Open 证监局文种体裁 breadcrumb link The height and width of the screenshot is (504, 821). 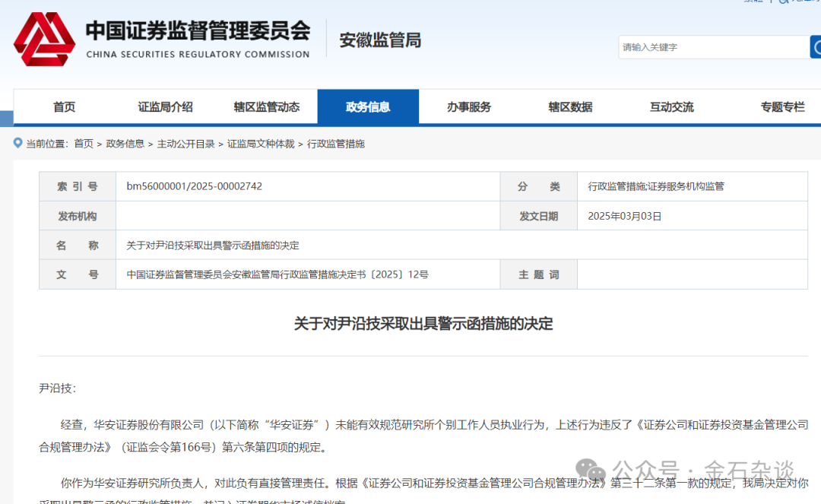(x=261, y=144)
